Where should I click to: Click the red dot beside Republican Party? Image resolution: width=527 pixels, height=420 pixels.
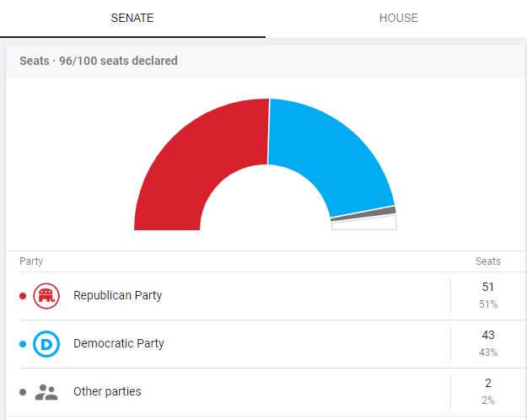[23, 296]
